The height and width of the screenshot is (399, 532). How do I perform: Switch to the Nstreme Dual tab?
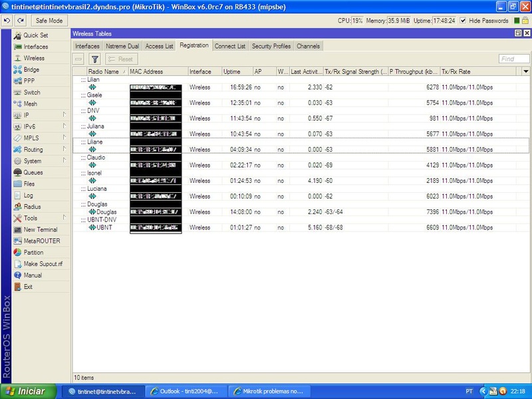[x=122, y=46]
